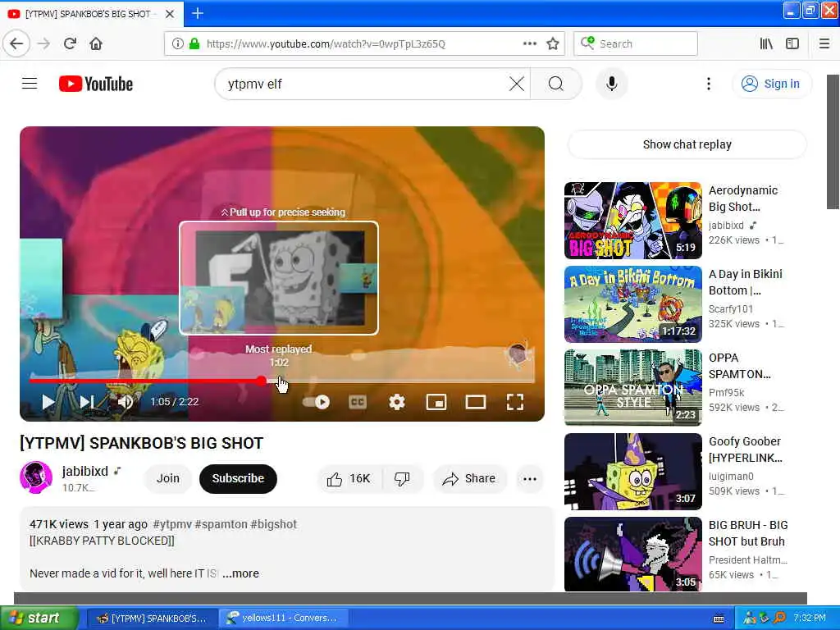Screen dimensions: 840x630
Task: Open YouTube guide hamburger menu
Action: 30,84
